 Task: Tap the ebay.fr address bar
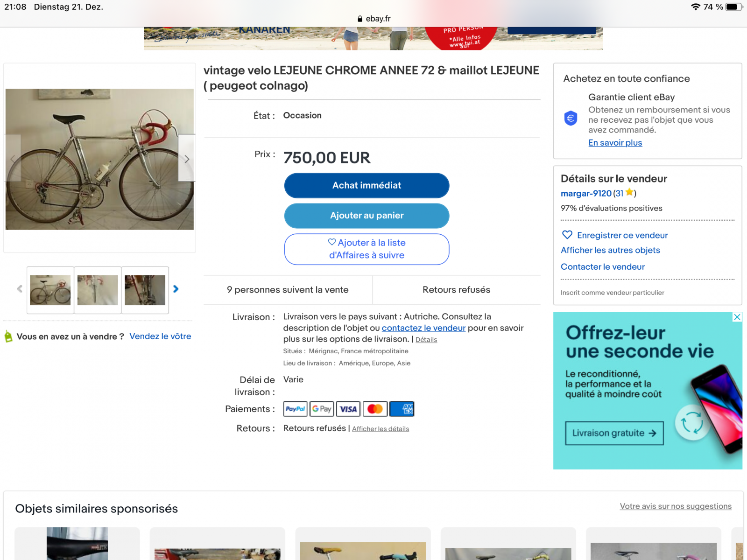[373, 19]
